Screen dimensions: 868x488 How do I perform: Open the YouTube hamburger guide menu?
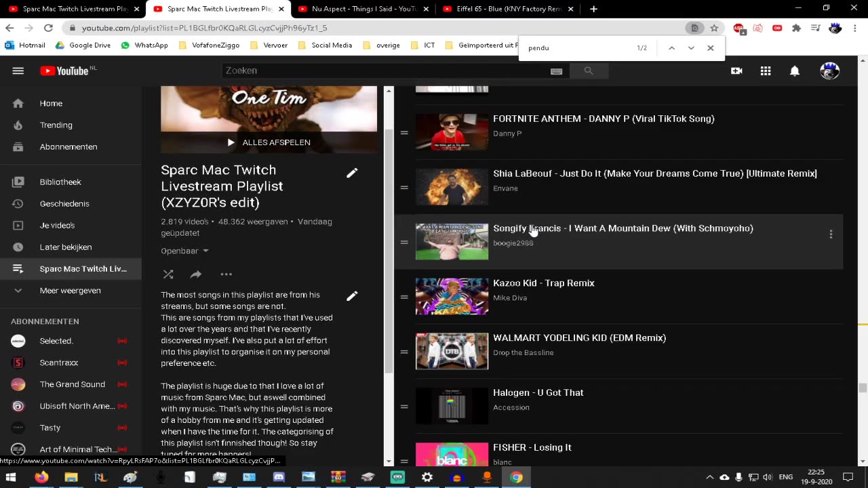(18, 70)
